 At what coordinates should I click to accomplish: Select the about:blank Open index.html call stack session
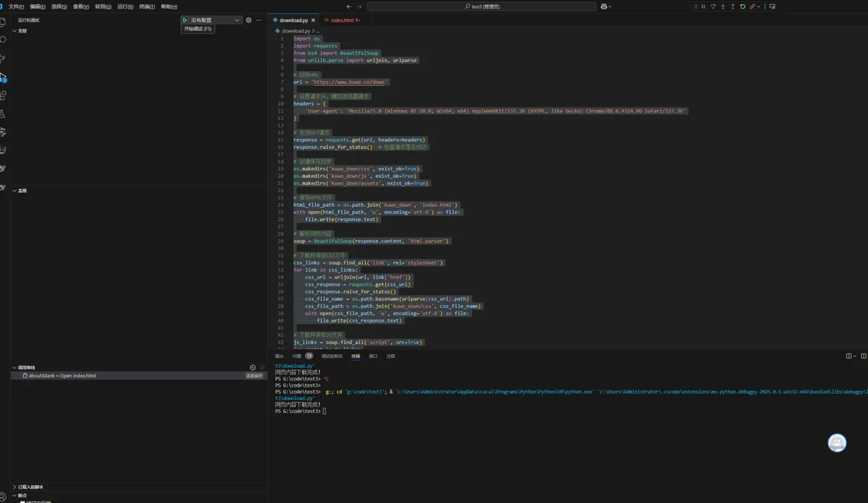click(62, 376)
